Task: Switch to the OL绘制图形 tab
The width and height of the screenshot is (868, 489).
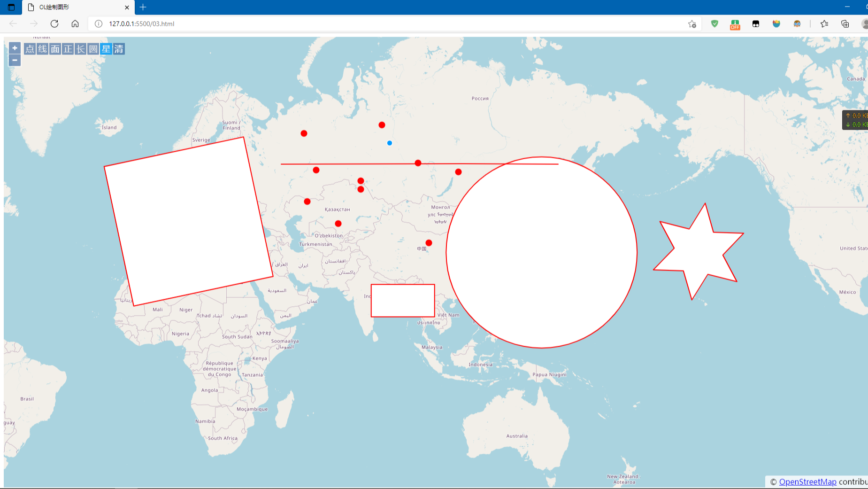Action: (78, 7)
